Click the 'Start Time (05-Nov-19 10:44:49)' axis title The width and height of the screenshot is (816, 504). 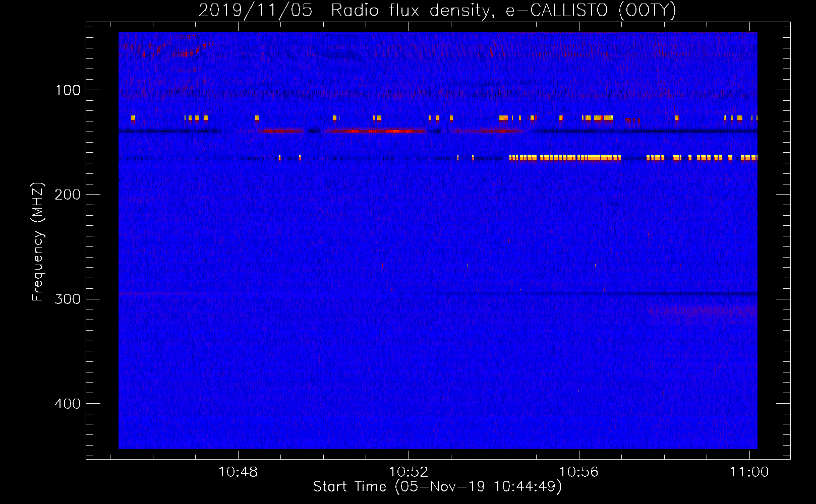coord(437,487)
